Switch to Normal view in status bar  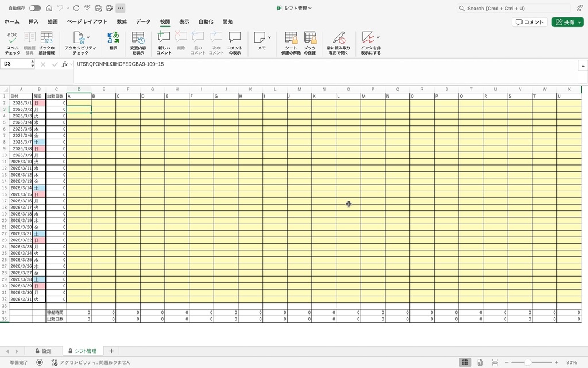coord(465,362)
